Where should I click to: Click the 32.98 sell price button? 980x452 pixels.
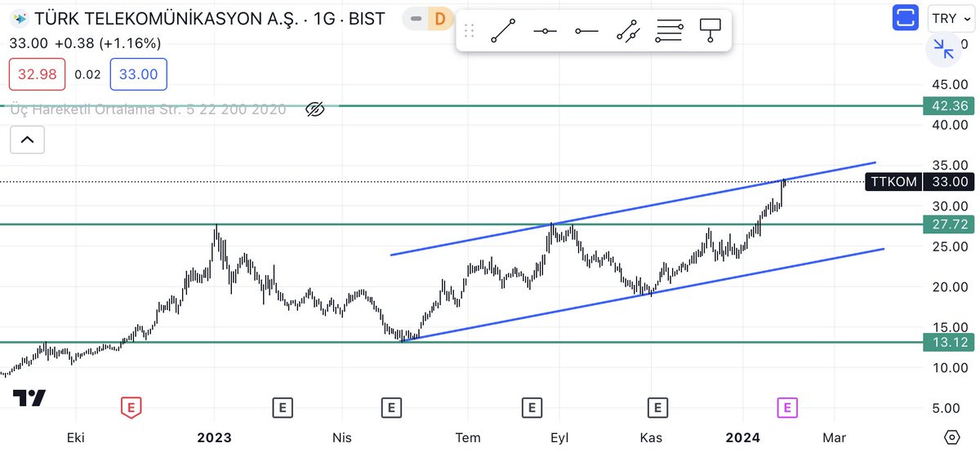pos(36,74)
